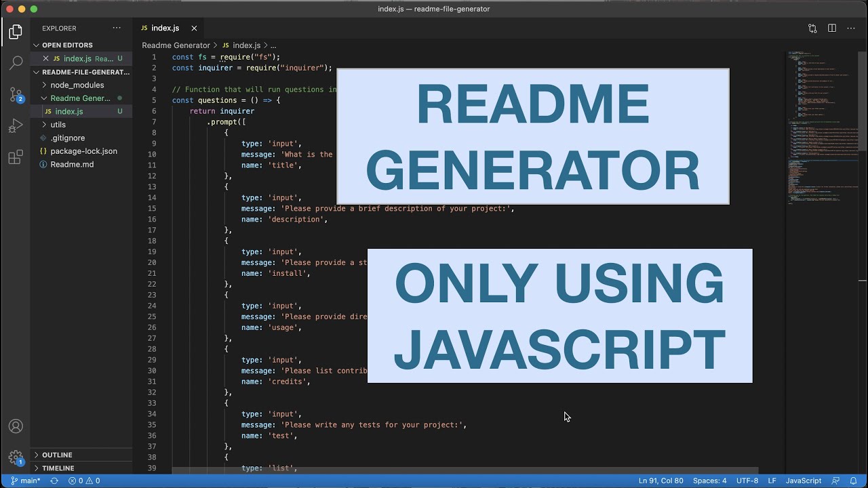Select the index.js editor tab
Screen dimensions: 868x488
[x=165, y=28]
